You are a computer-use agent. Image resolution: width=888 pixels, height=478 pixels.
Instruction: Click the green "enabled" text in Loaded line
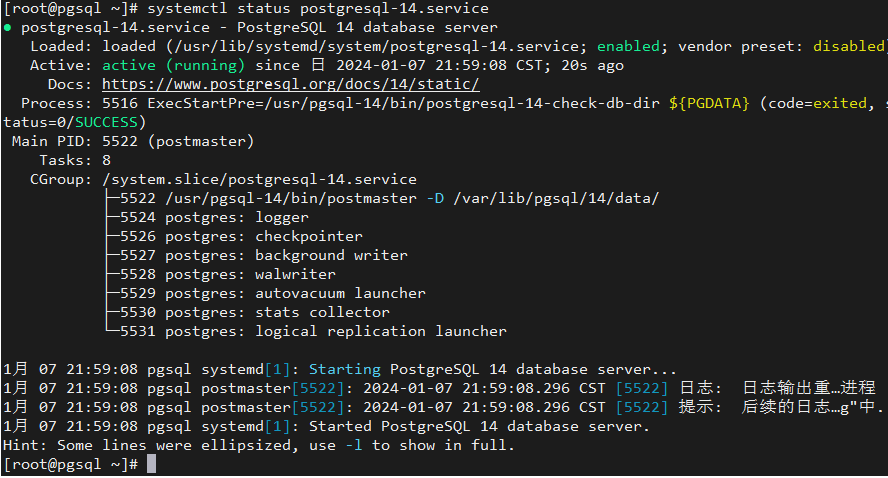pos(628,46)
